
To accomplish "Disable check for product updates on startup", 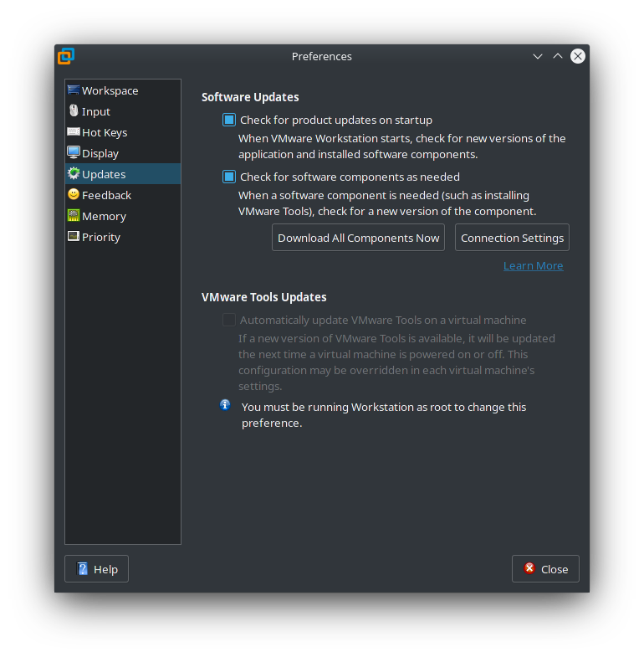I will [229, 120].
